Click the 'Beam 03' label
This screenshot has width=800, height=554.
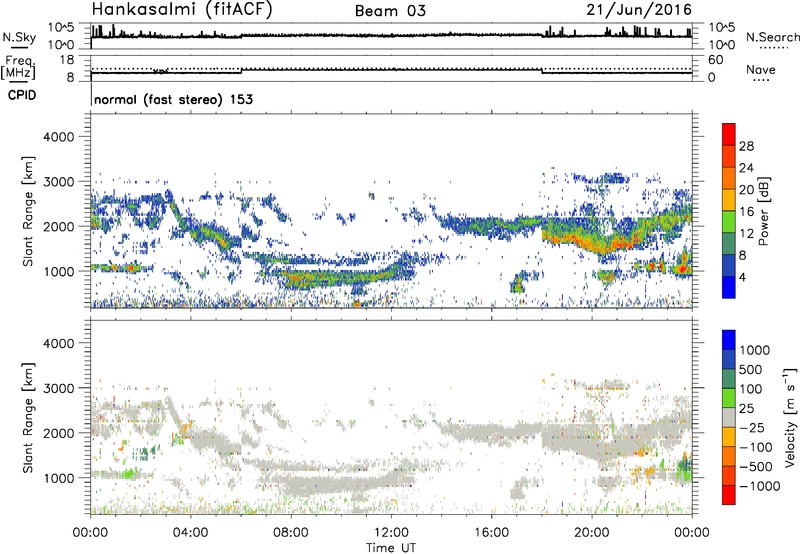click(x=390, y=11)
